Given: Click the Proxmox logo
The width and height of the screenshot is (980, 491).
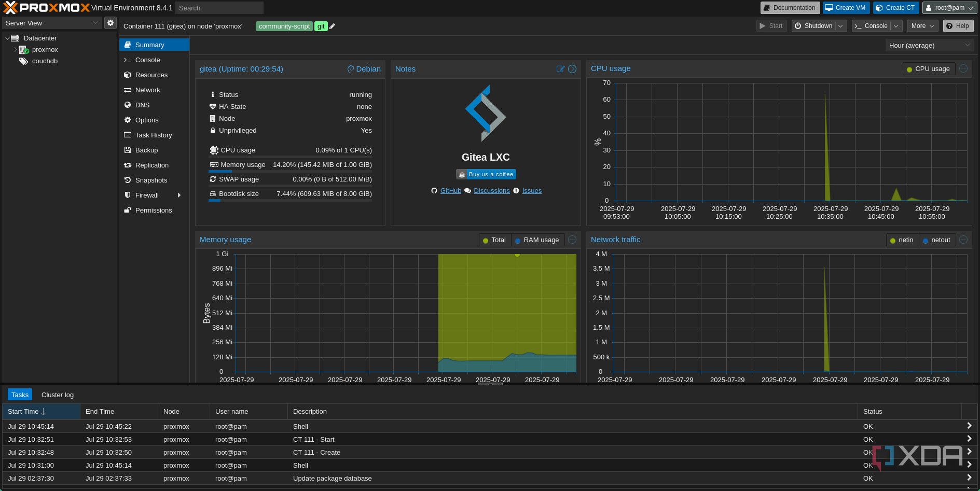Looking at the screenshot, I should pyautogui.click(x=47, y=8).
